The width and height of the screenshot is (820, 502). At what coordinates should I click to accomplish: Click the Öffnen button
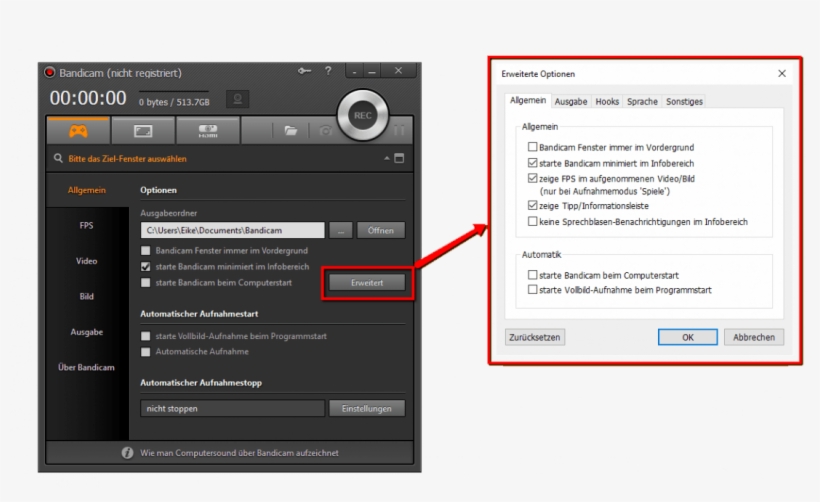[x=381, y=230]
